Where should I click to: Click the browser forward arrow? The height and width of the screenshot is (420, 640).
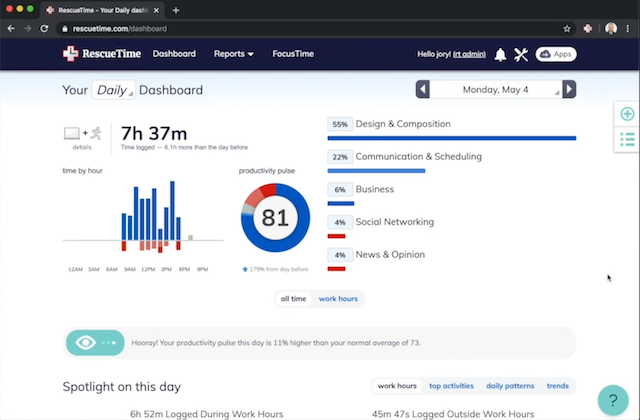tap(27, 29)
